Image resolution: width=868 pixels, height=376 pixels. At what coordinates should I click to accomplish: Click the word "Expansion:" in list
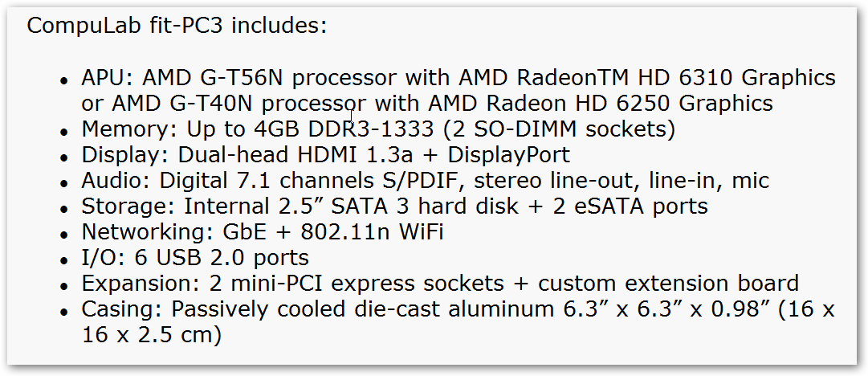[x=141, y=283]
